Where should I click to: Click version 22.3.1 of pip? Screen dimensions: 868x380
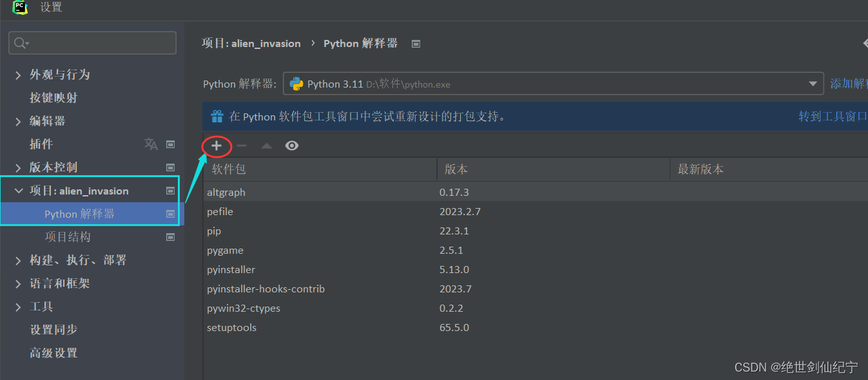pyautogui.click(x=454, y=231)
